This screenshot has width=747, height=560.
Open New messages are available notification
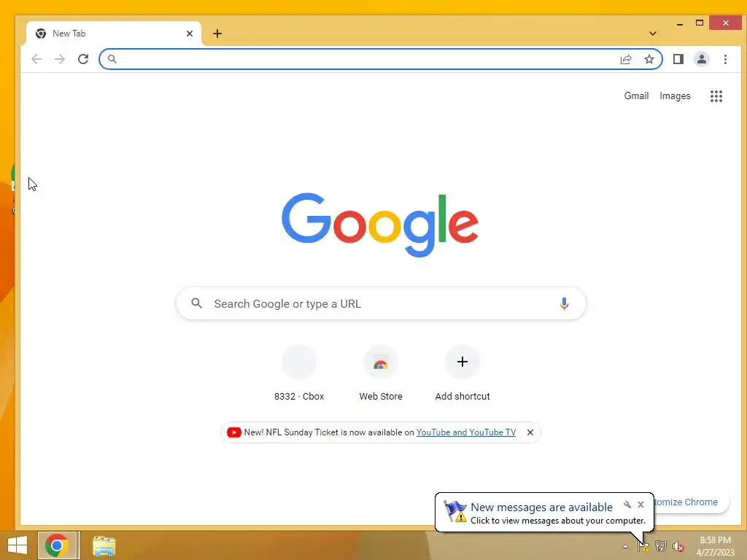tap(541, 507)
